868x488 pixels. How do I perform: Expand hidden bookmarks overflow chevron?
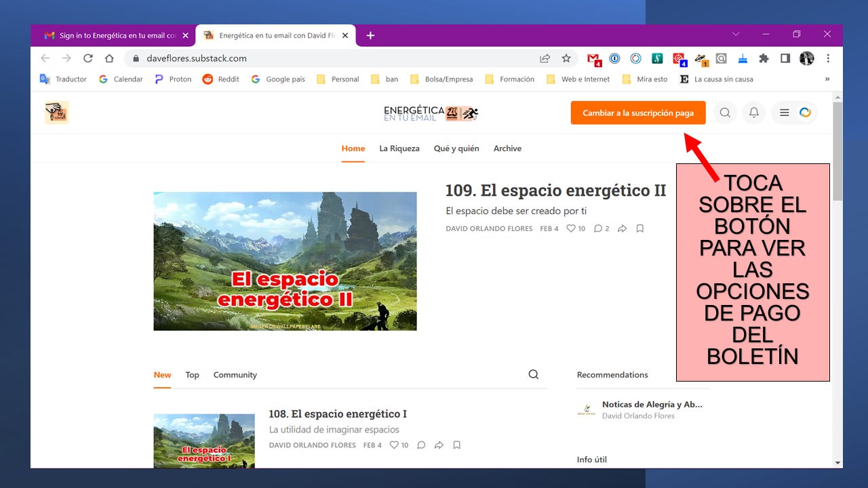(x=827, y=79)
